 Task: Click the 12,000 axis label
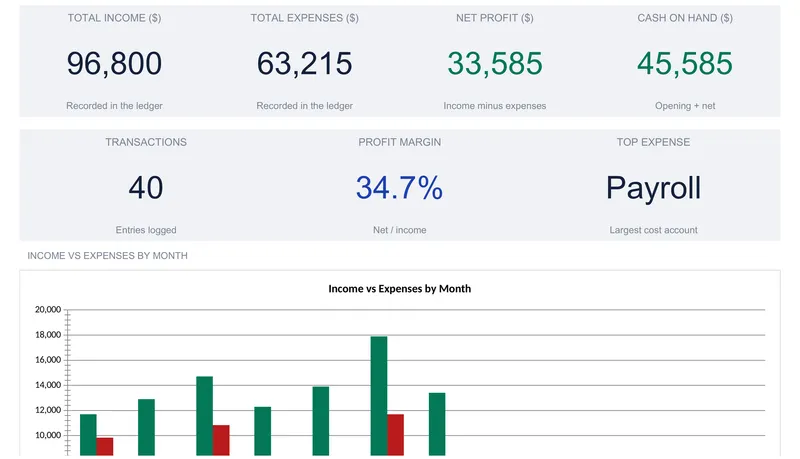pos(48,410)
